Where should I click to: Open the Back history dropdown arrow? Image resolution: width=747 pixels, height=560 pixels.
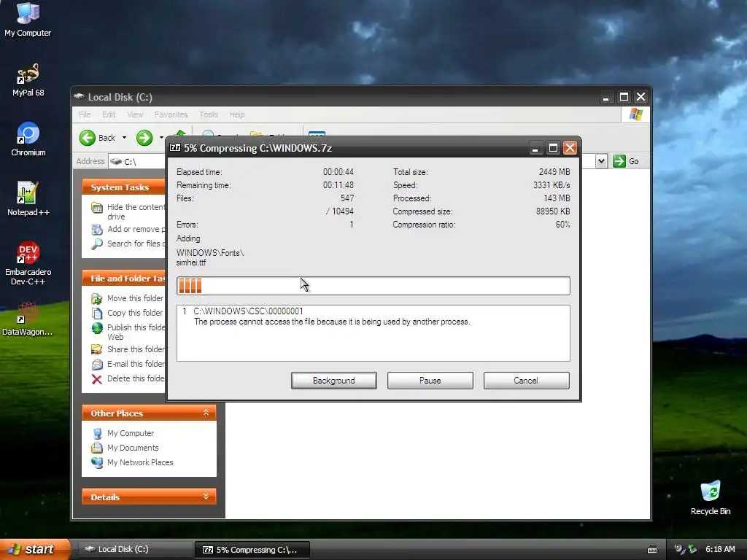(x=124, y=138)
